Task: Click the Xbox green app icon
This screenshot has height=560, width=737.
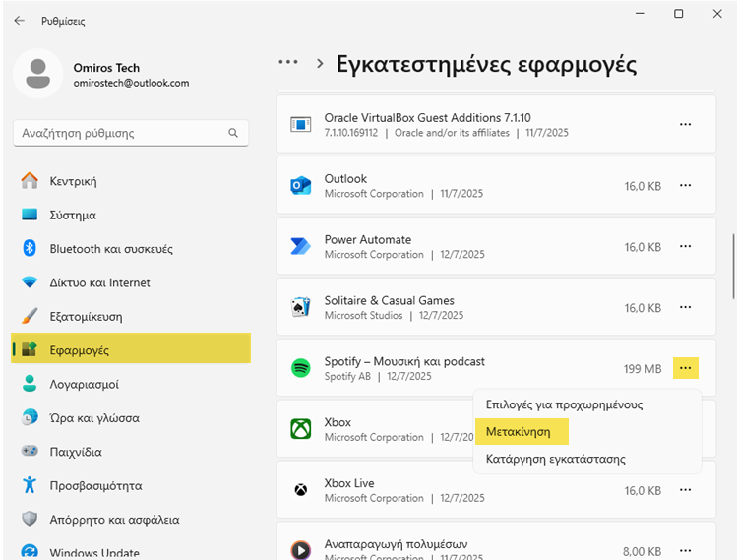Action: (300, 429)
